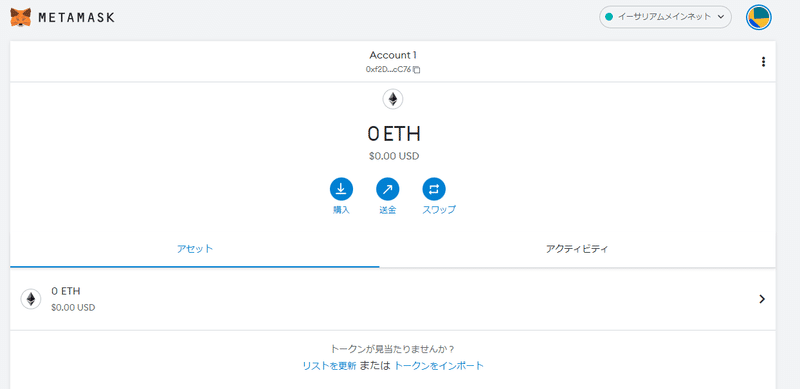
Task: Open the account avatar menu
Action: (x=759, y=17)
